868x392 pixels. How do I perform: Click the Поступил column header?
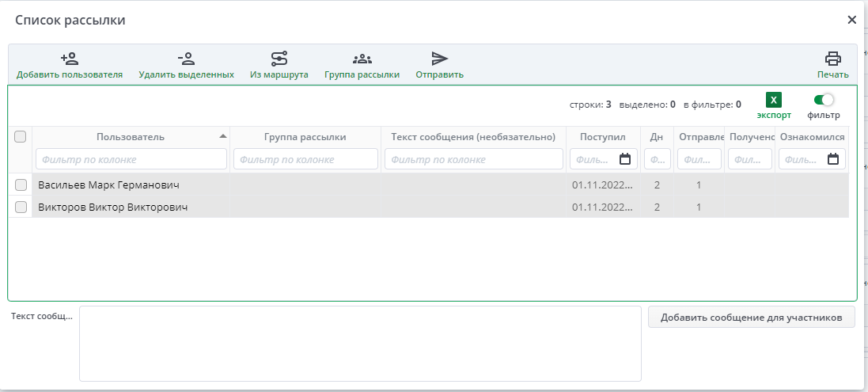pyautogui.click(x=603, y=137)
